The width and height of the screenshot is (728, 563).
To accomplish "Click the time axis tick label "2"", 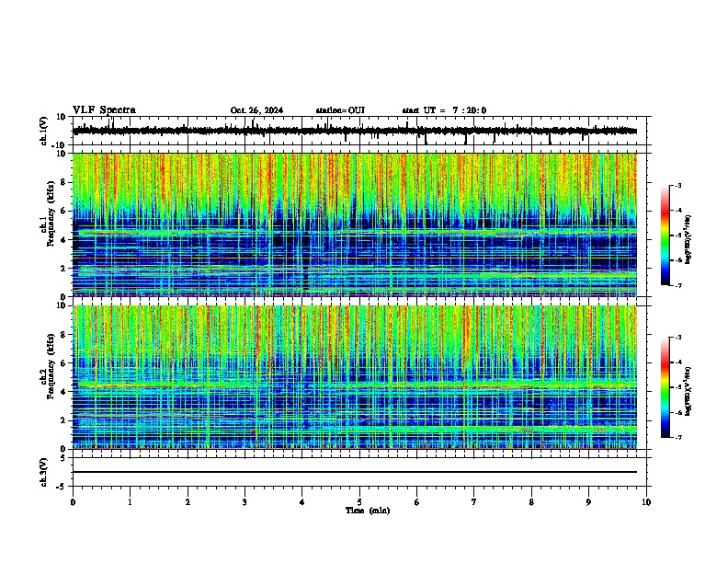I will tap(188, 502).
